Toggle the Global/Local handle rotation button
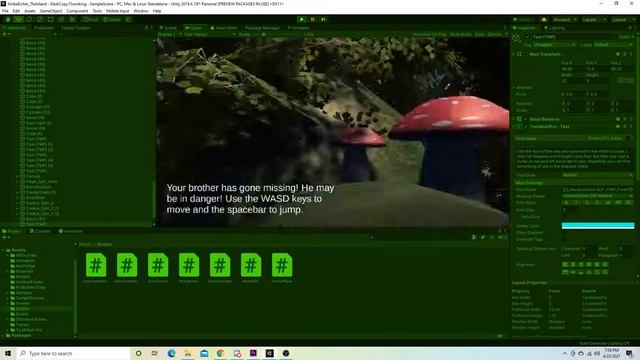Viewport: 640px width, 360px height. point(112,19)
